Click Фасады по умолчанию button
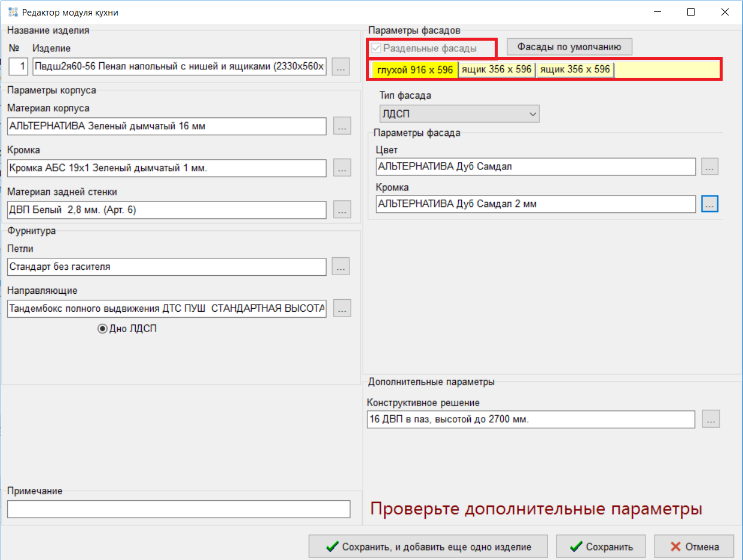Screen dimensions: 743x560 (570, 47)
